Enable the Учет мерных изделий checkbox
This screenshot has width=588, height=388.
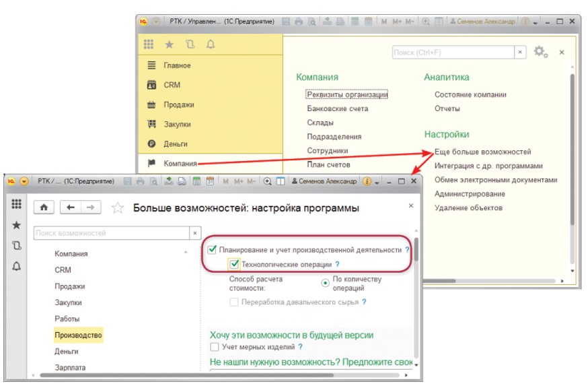[214, 347]
